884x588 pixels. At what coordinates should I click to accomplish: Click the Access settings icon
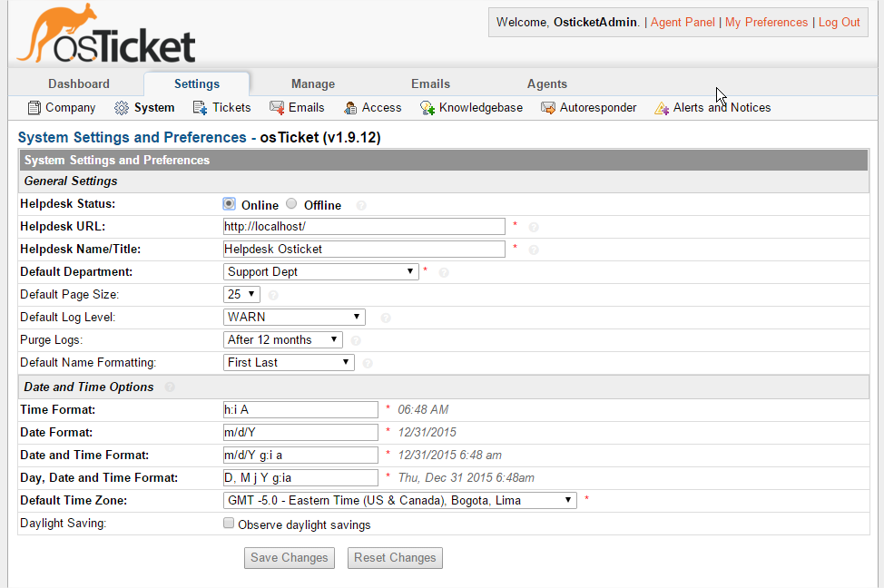coord(350,108)
